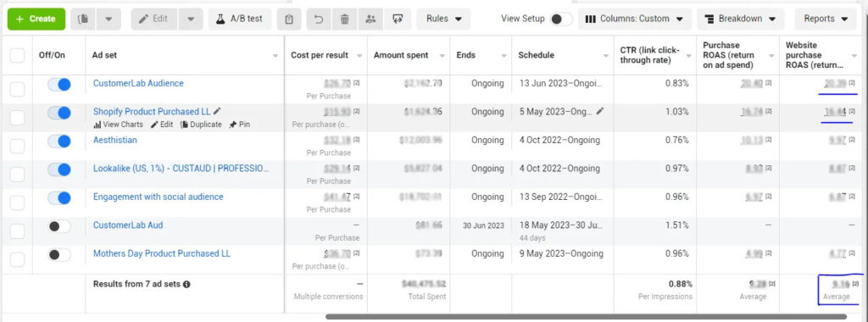The height and width of the screenshot is (322, 868).
Task: Click the pencil icon beside Shopify Product Purchased LL
Action: click(x=217, y=111)
